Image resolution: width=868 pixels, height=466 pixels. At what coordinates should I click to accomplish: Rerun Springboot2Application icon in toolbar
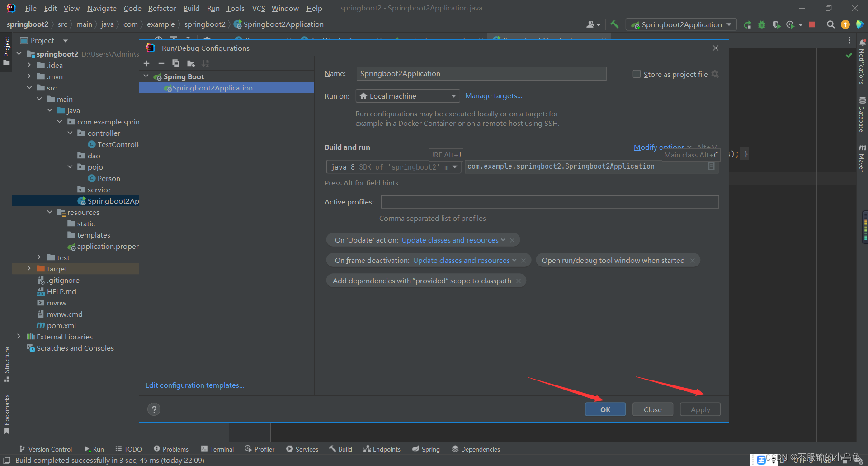[747, 24]
